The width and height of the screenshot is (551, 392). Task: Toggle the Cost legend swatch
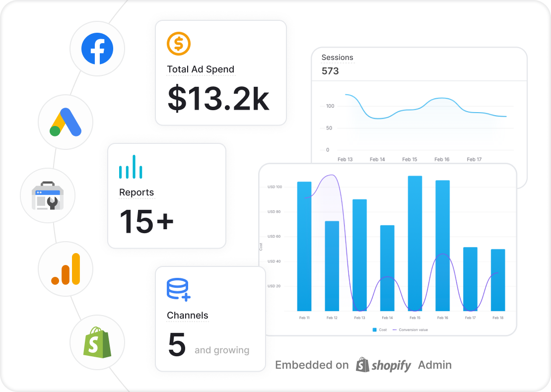coord(375,330)
